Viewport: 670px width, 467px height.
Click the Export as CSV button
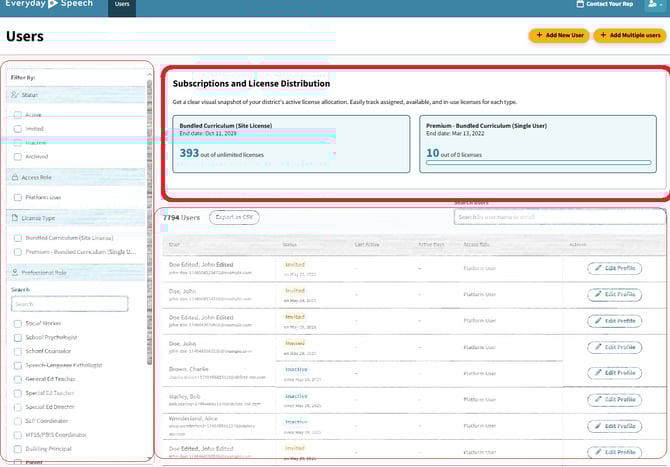tap(234, 217)
